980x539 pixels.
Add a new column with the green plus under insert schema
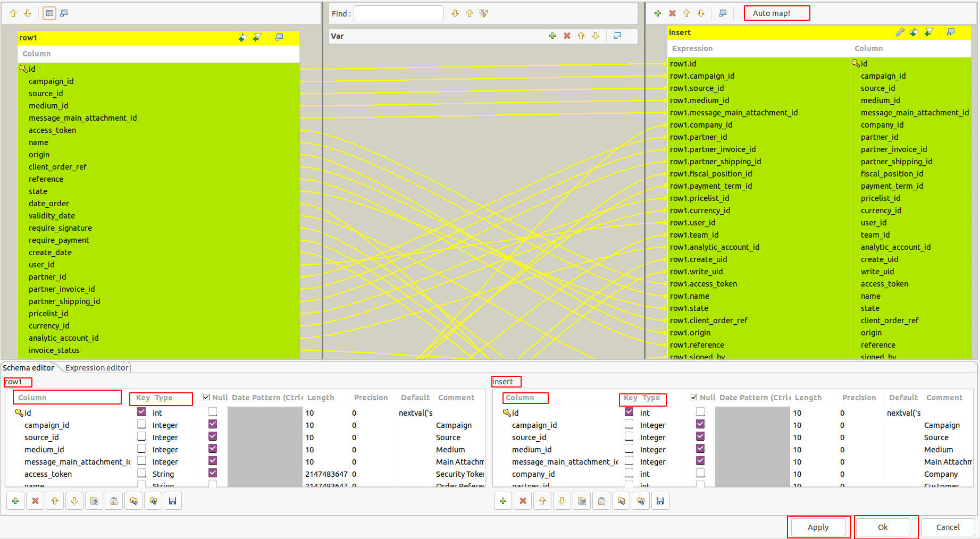click(502, 500)
